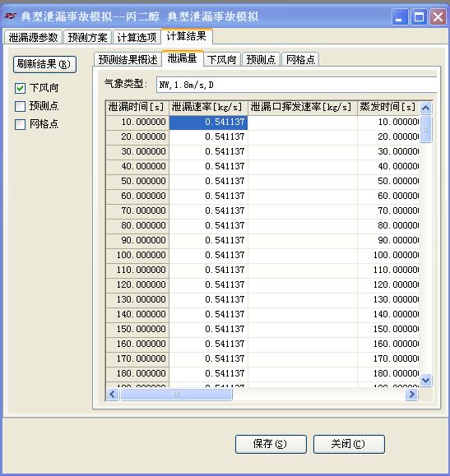Click evaporation time cell 70.00000

pos(388,211)
